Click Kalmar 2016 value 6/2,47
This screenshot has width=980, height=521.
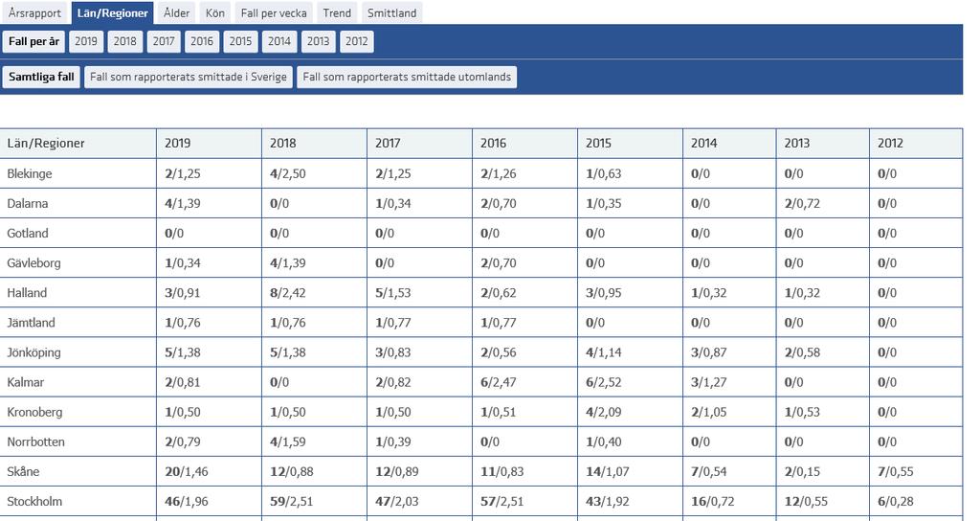tap(498, 382)
